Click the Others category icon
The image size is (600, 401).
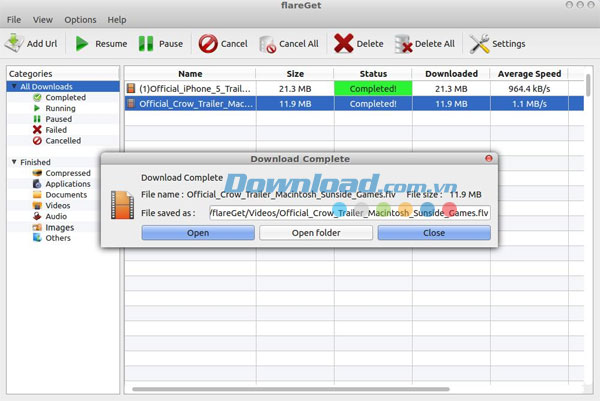coord(37,238)
